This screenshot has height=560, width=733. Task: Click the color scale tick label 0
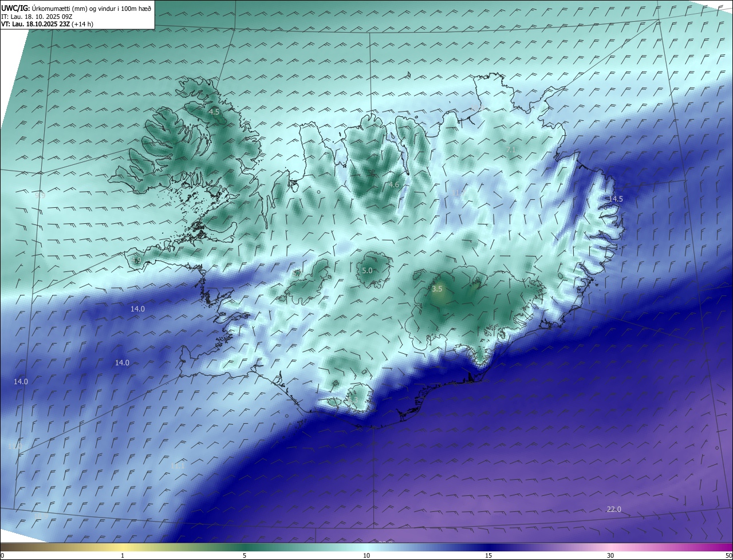click(x=2, y=555)
